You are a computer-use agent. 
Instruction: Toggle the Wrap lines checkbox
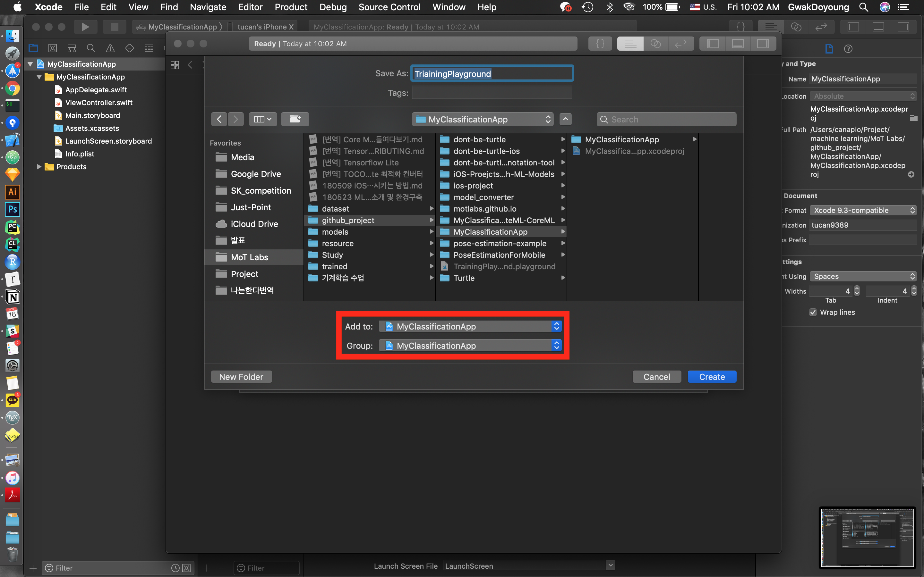pyautogui.click(x=813, y=312)
